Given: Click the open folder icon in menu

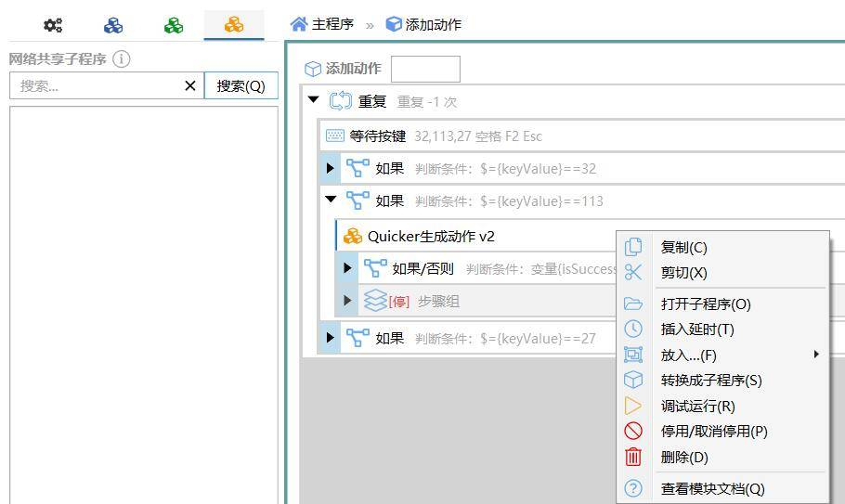Looking at the screenshot, I should 633,304.
